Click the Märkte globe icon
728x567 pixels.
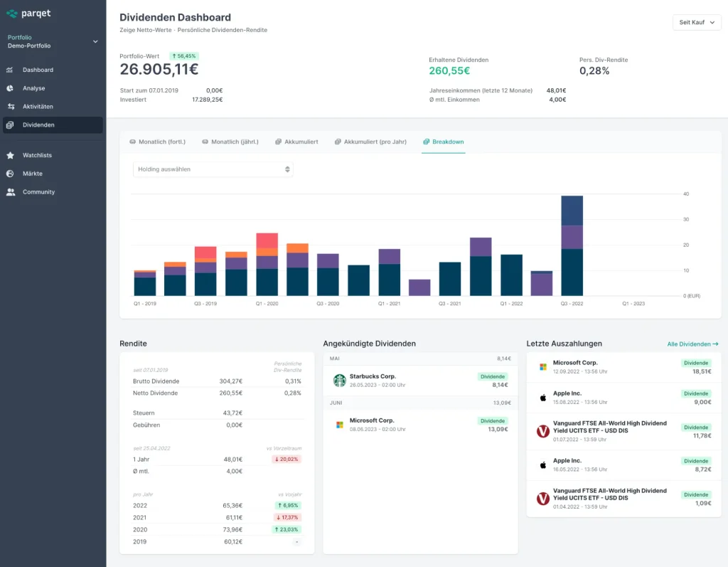(10, 174)
